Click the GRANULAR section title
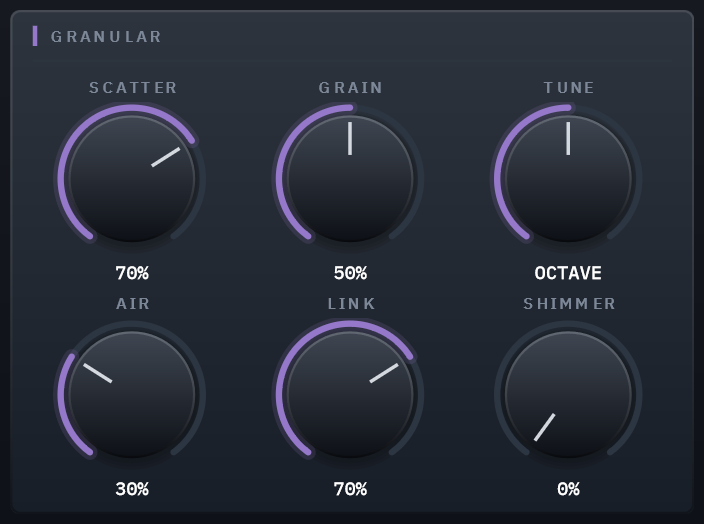Screen dimensions: 704x524 (x=106, y=36)
